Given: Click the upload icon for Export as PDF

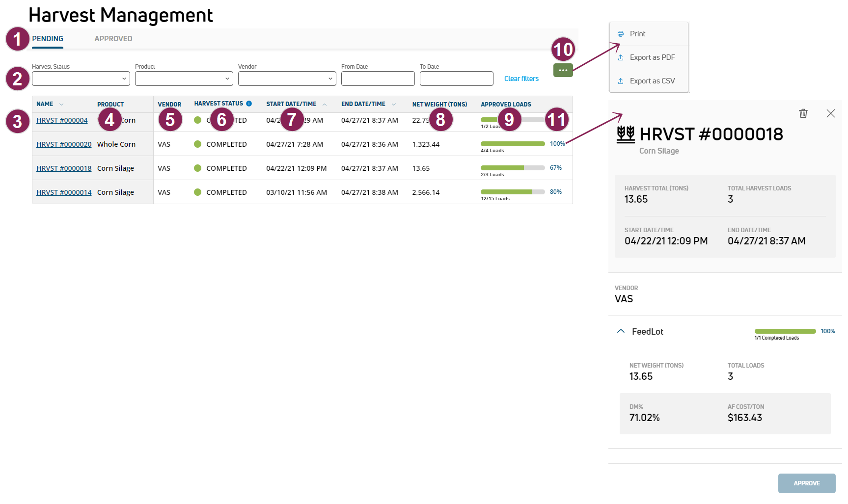Looking at the screenshot, I should click(621, 57).
